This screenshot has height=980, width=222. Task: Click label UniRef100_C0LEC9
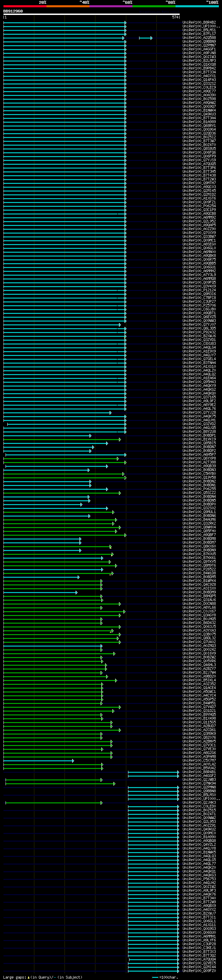pos(199,88)
